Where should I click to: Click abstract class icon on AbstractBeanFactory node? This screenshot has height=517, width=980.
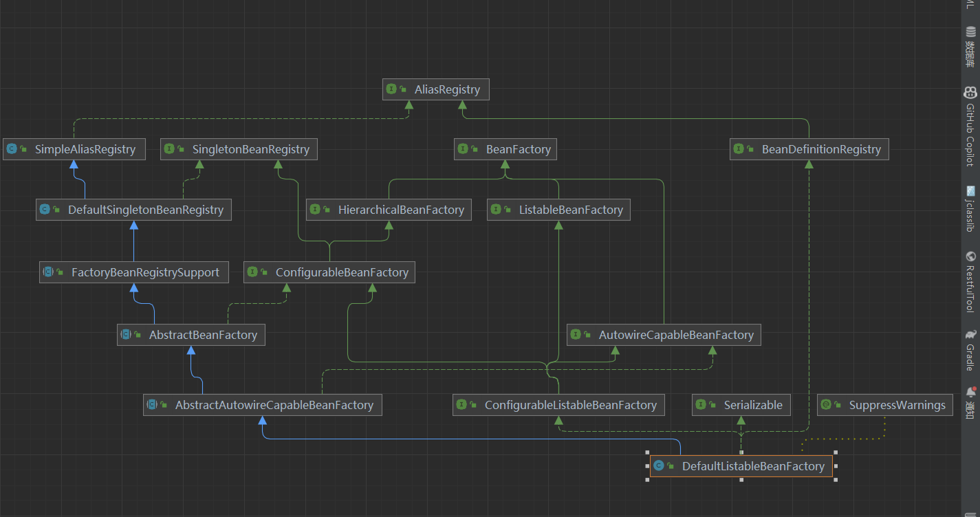(x=126, y=335)
